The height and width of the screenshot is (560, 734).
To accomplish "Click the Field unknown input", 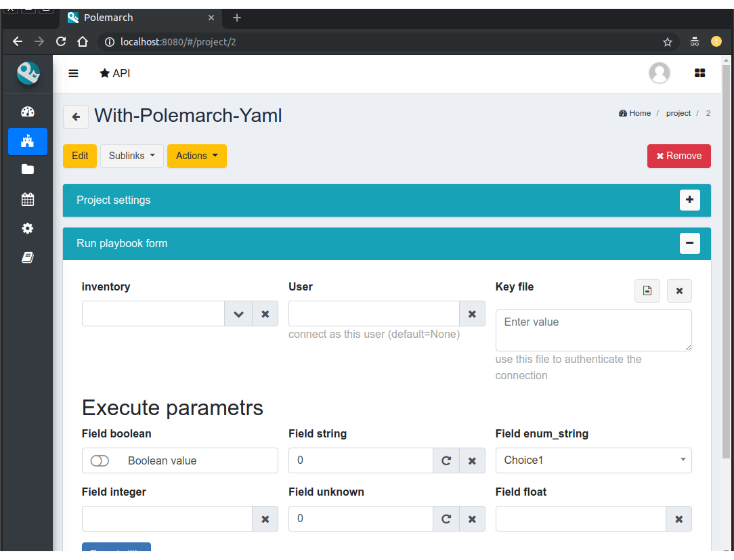I will click(361, 519).
